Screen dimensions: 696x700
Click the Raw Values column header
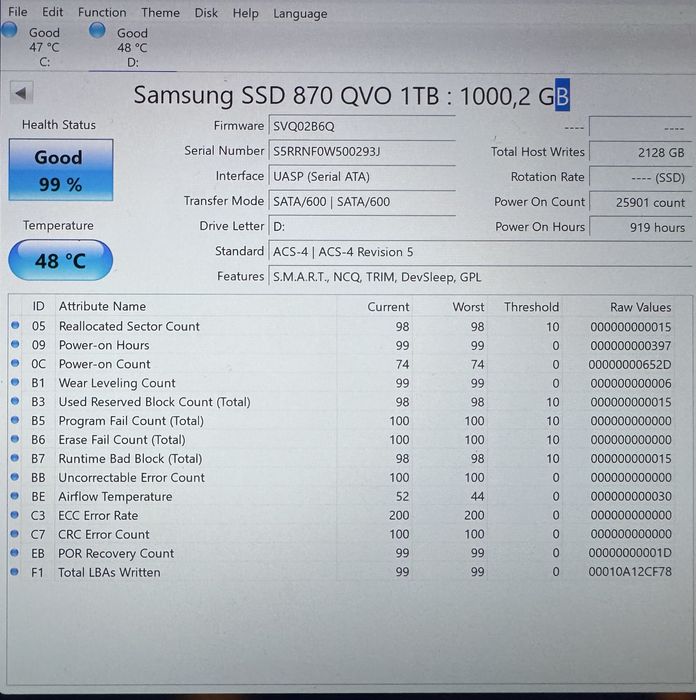[640, 307]
